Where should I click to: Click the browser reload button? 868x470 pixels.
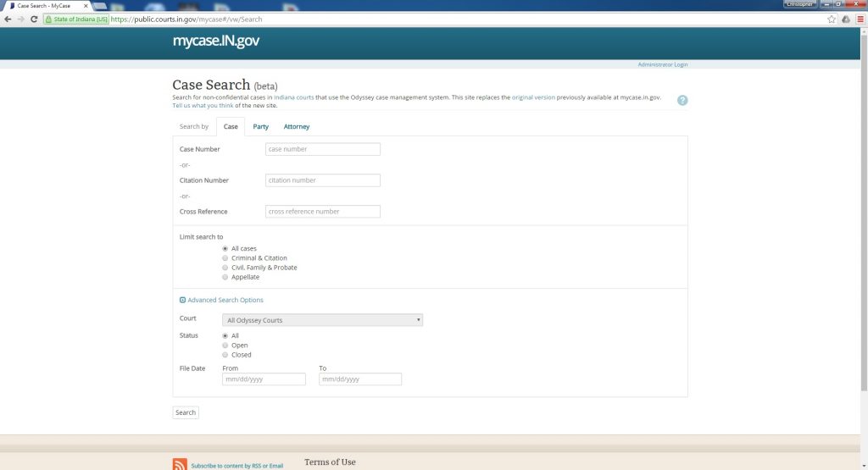pyautogui.click(x=34, y=19)
